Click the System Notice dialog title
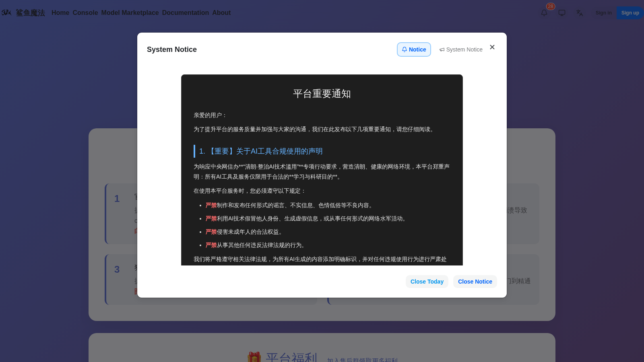 (172, 49)
